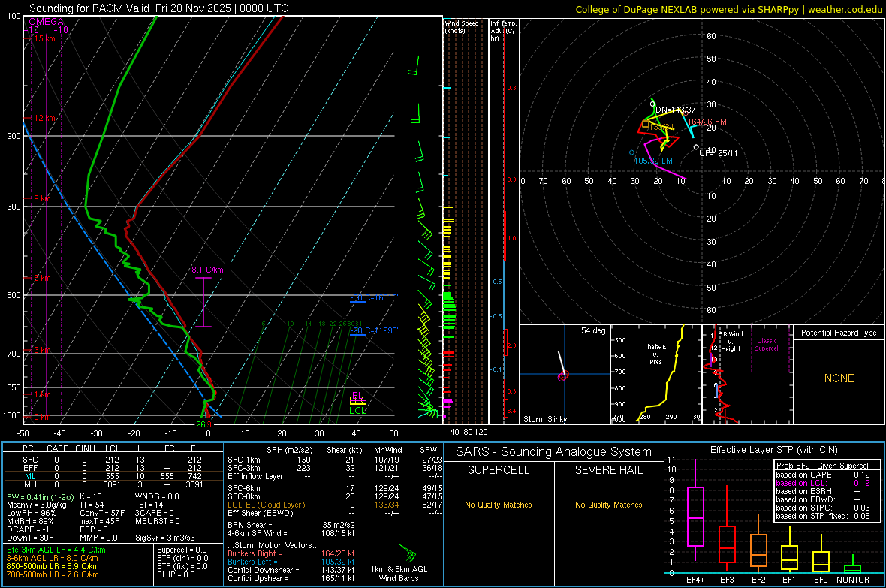Click the 700-500mb LR = 7.6 C/km

(x=53, y=574)
